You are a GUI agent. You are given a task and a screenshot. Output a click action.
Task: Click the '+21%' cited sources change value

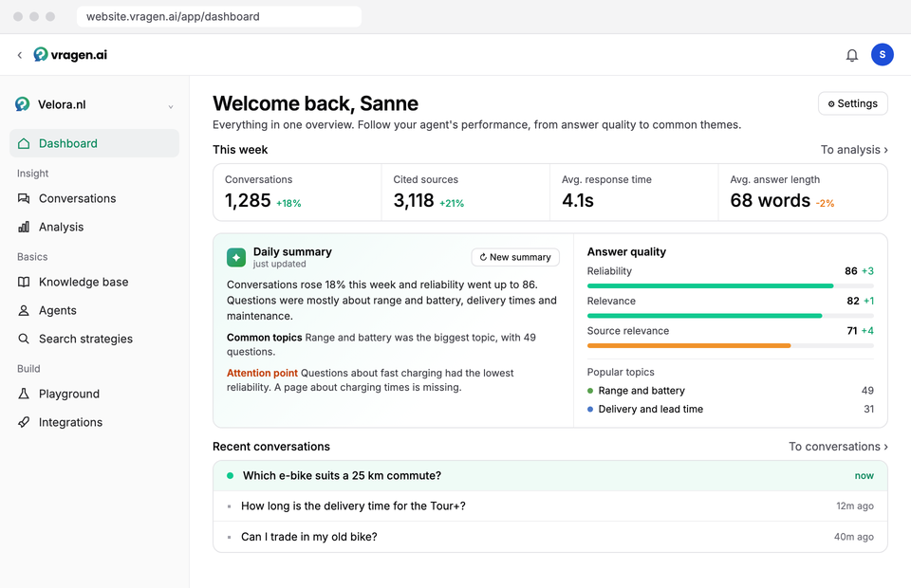452,204
